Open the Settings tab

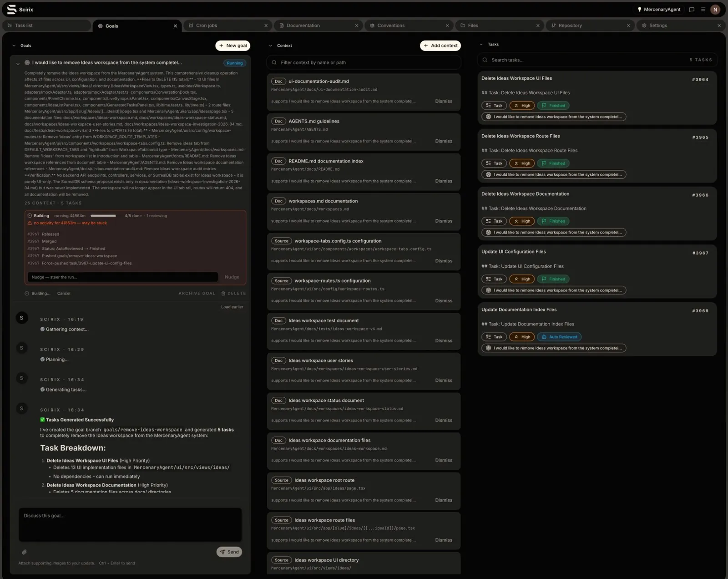pyautogui.click(x=681, y=25)
